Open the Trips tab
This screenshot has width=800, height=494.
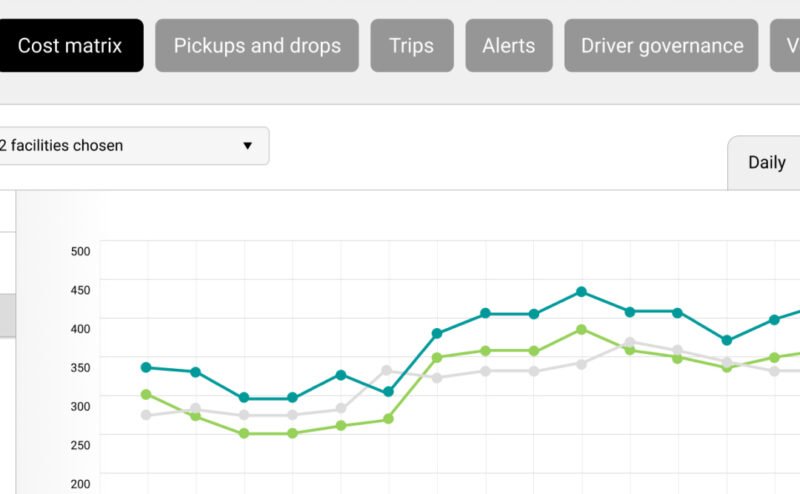(411, 46)
